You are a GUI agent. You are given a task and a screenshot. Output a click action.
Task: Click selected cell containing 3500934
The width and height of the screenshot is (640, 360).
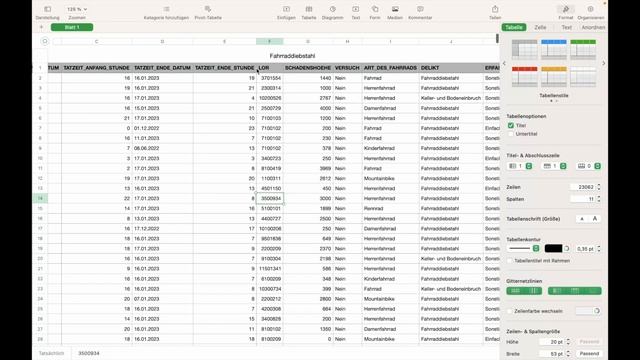[x=270, y=198]
